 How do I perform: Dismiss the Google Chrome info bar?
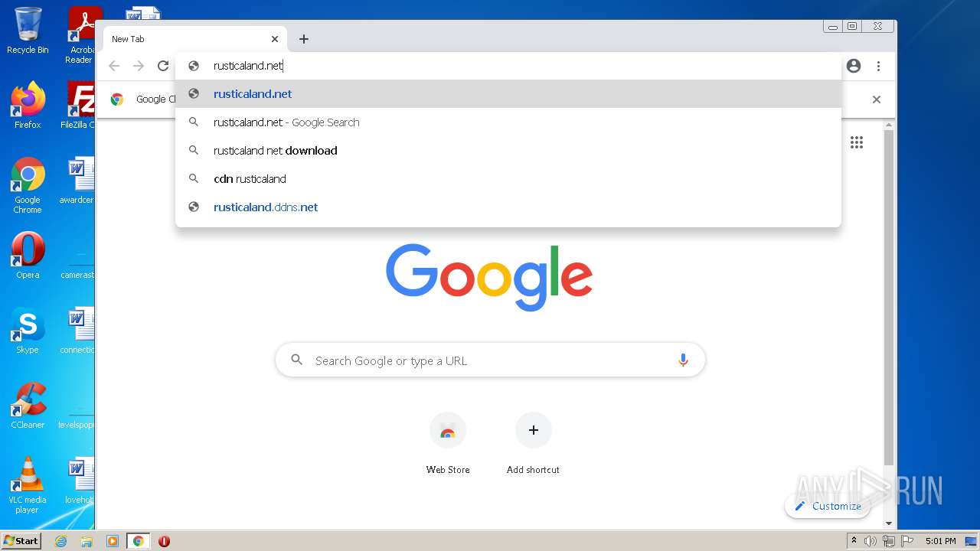coord(877,99)
